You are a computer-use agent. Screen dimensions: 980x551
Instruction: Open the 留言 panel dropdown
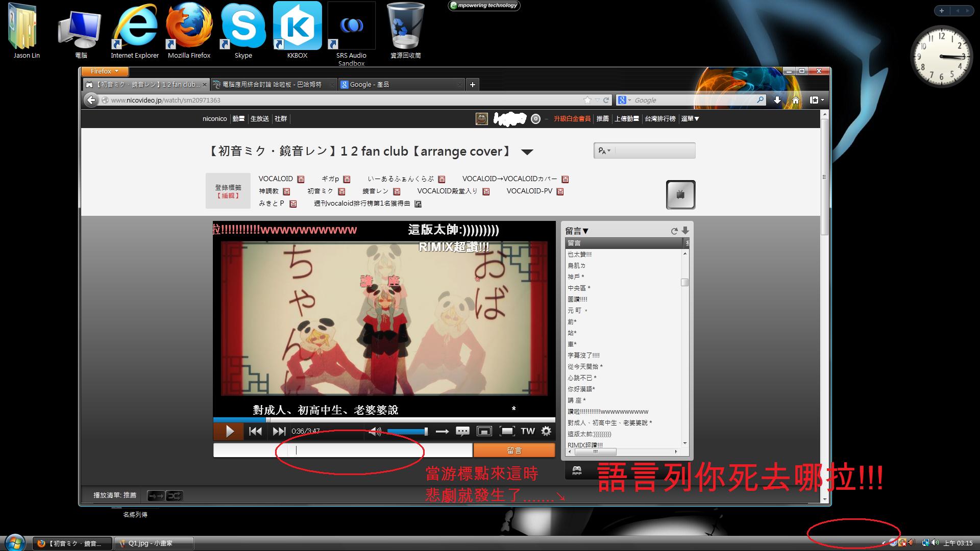click(577, 231)
